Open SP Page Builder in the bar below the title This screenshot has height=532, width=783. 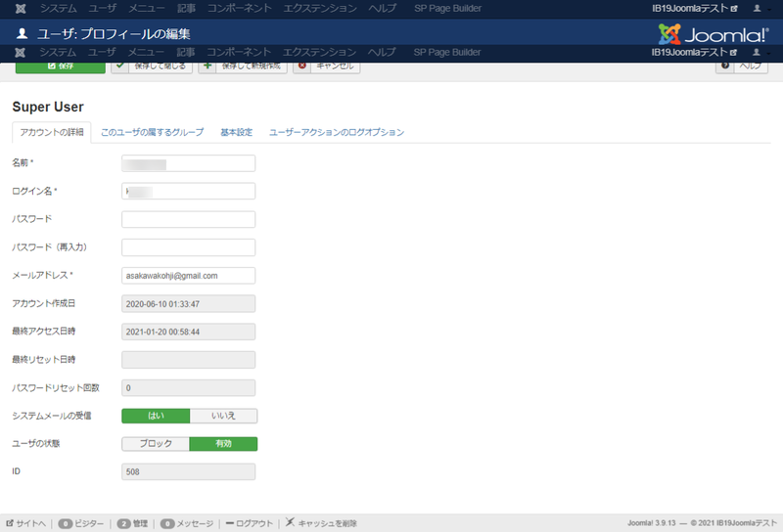click(x=447, y=53)
